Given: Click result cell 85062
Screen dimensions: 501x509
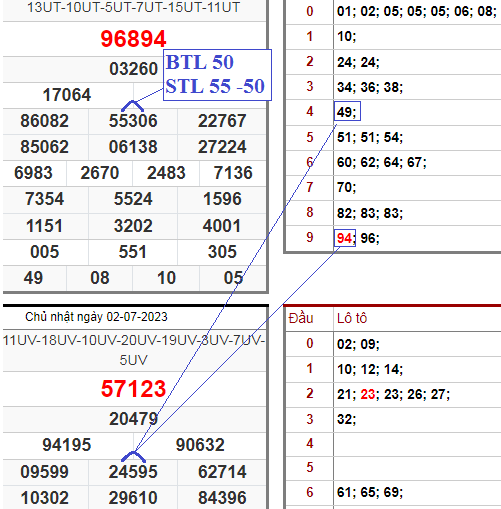Looking at the screenshot, I should click(44, 147).
